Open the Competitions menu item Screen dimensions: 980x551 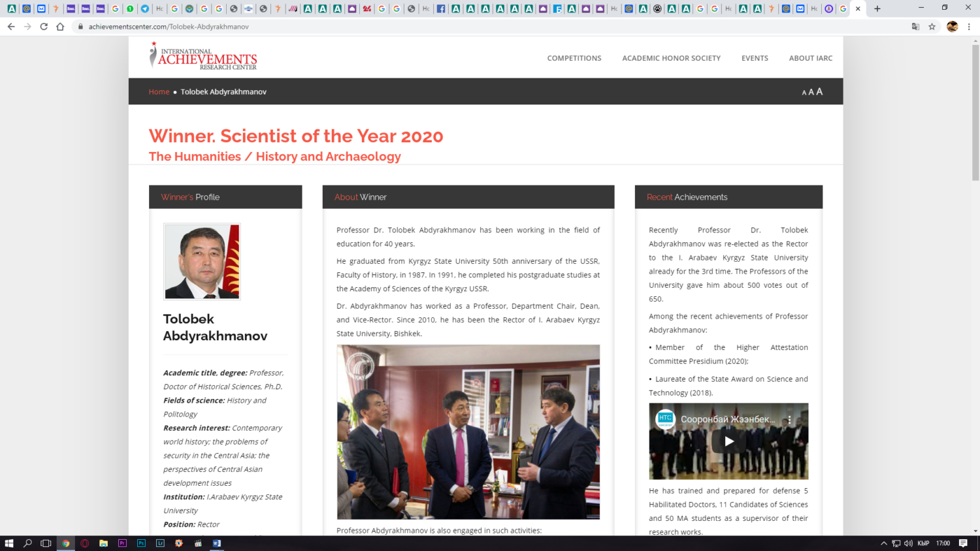tap(574, 58)
